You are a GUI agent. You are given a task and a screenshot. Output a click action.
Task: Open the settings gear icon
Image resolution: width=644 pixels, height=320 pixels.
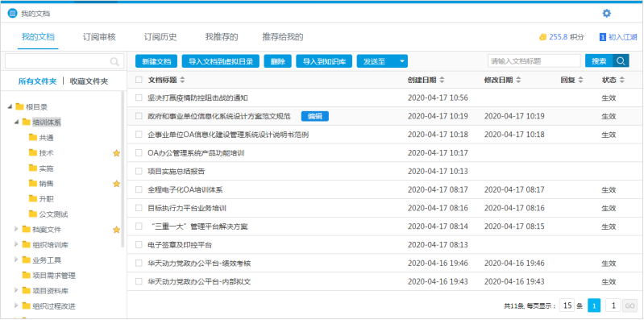pyautogui.click(x=606, y=14)
